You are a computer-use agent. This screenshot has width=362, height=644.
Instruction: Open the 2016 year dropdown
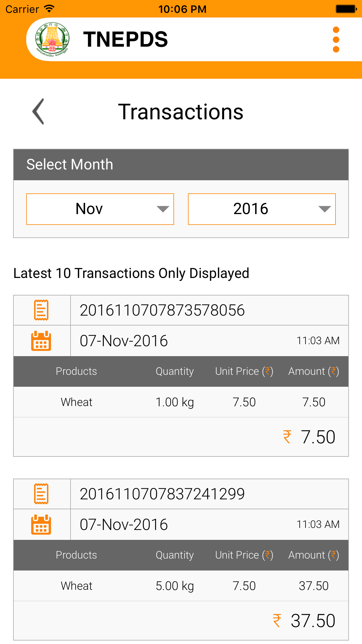tap(262, 209)
